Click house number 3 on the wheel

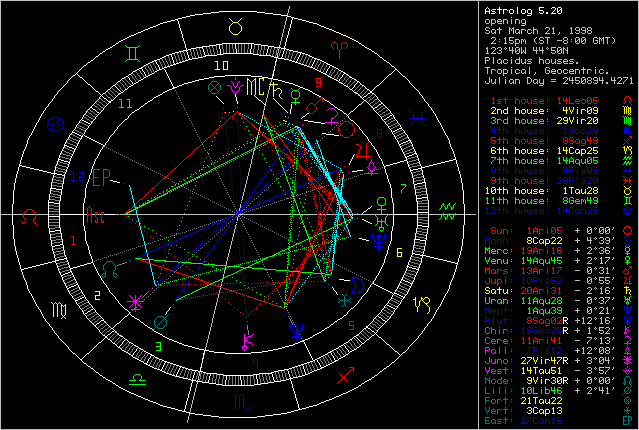click(159, 346)
